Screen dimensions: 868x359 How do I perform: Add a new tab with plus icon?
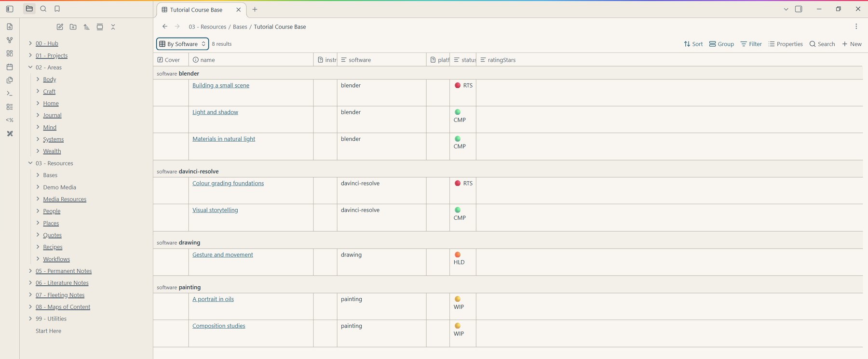click(255, 9)
